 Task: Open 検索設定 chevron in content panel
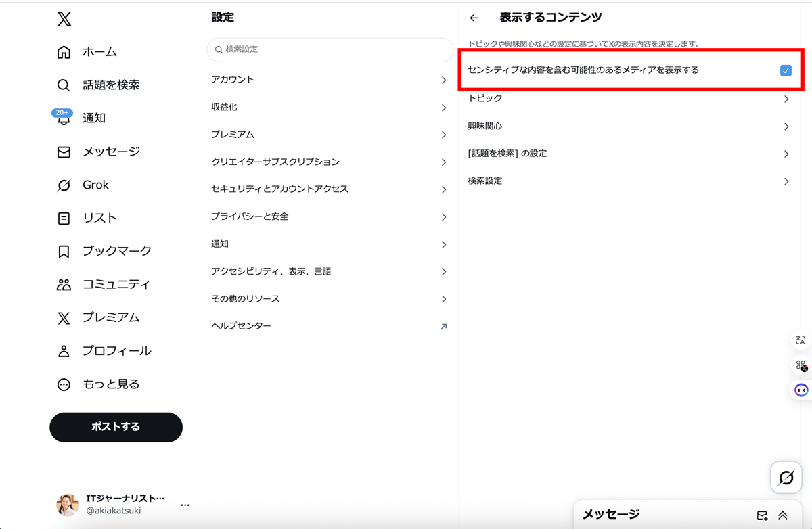tap(786, 181)
